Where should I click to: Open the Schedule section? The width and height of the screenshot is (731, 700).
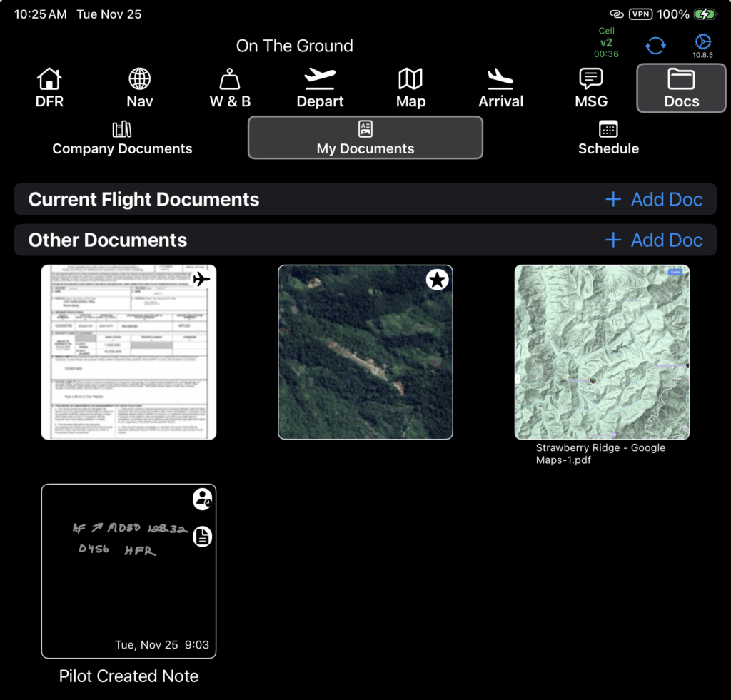[x=608, y=138]
